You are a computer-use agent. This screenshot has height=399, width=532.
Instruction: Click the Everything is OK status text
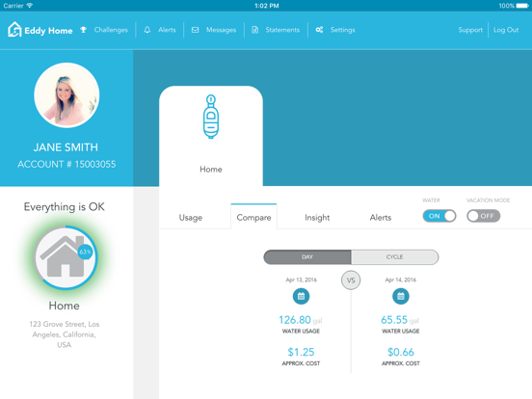tap(65, 207)
